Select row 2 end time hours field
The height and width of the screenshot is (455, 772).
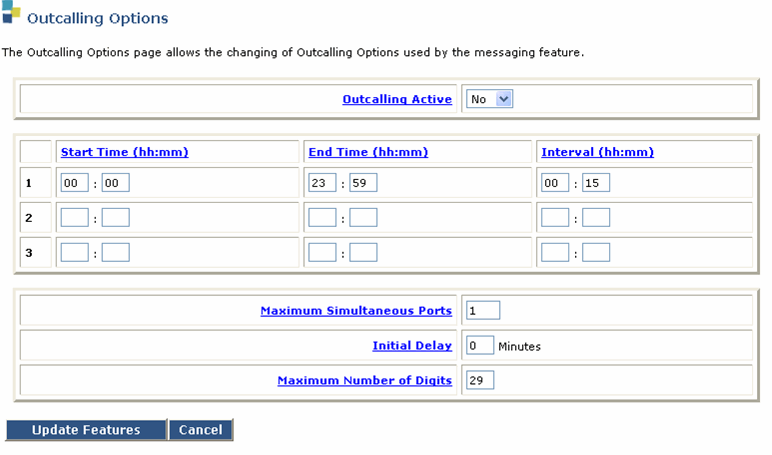322,218
